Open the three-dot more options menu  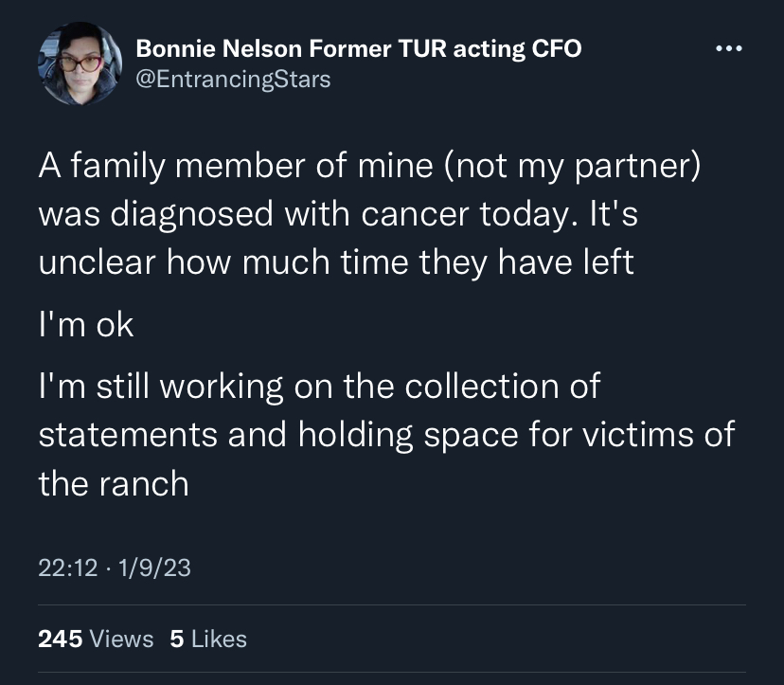(x=728, y=48)
